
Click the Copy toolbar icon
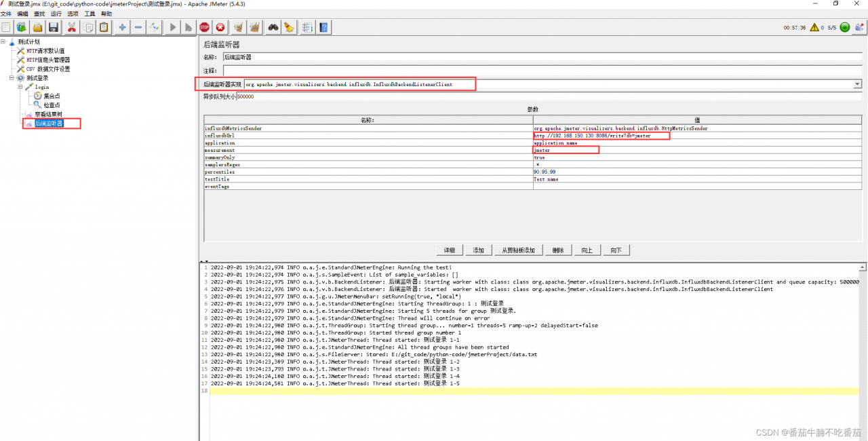pyautogui.click(x=87, y=27)
